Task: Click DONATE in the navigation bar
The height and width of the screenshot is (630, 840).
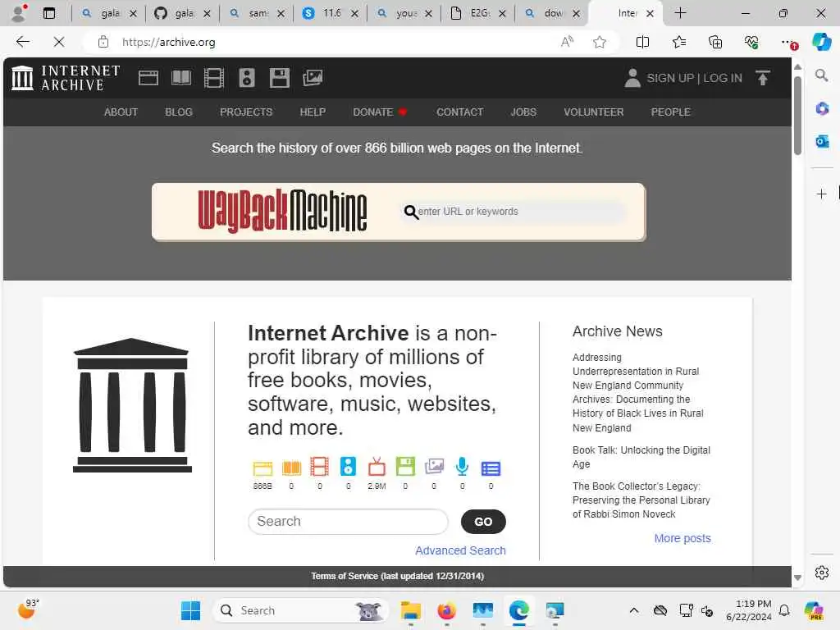Action: coord(379,112)
